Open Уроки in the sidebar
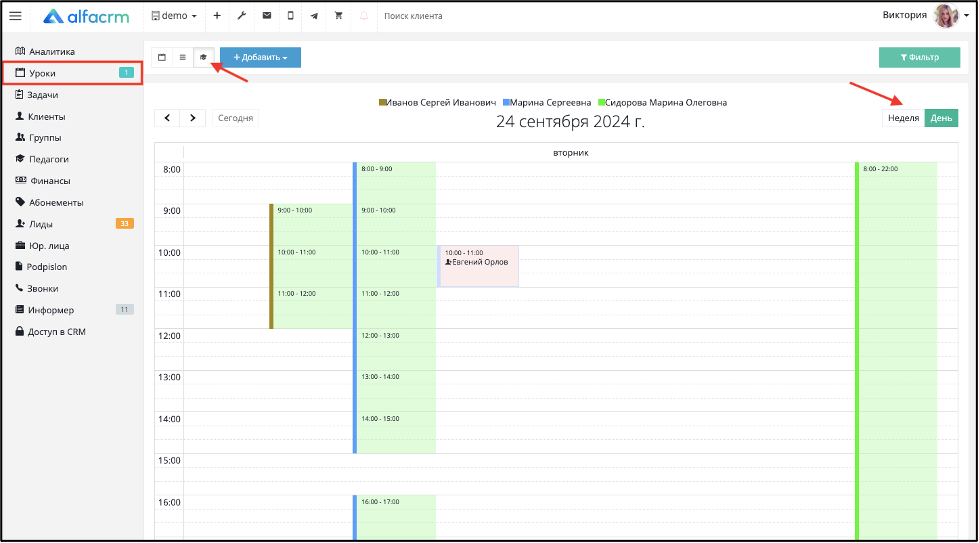This screenshot has height=543, width=979. [x=73, y=73]
